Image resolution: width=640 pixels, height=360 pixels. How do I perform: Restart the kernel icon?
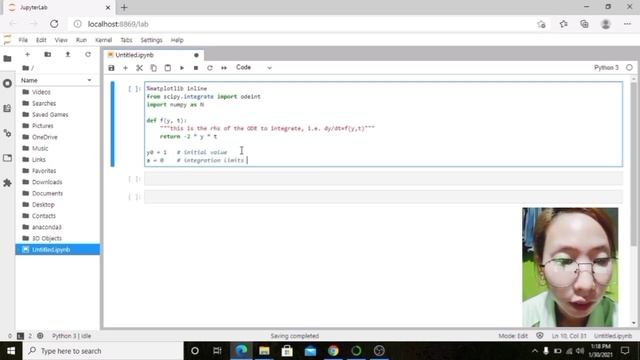pos(210,68)
